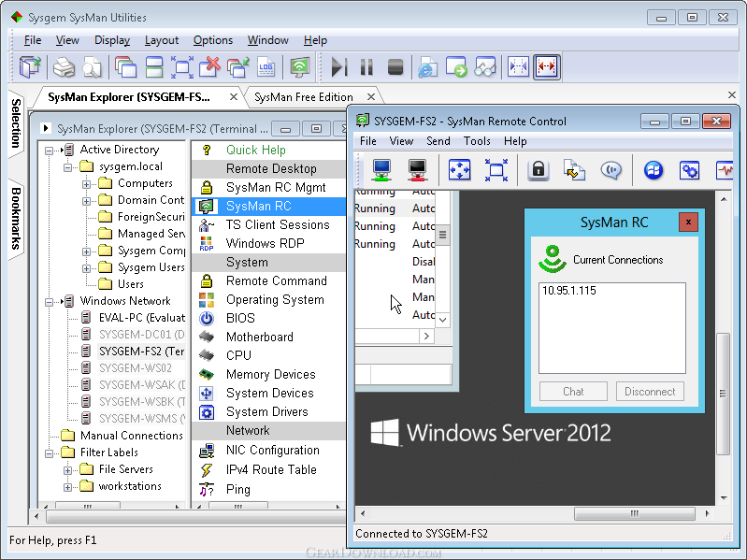Click the green wireless monitor toolbar icon
Screen dimensions: 747x560
pos(300,67)
